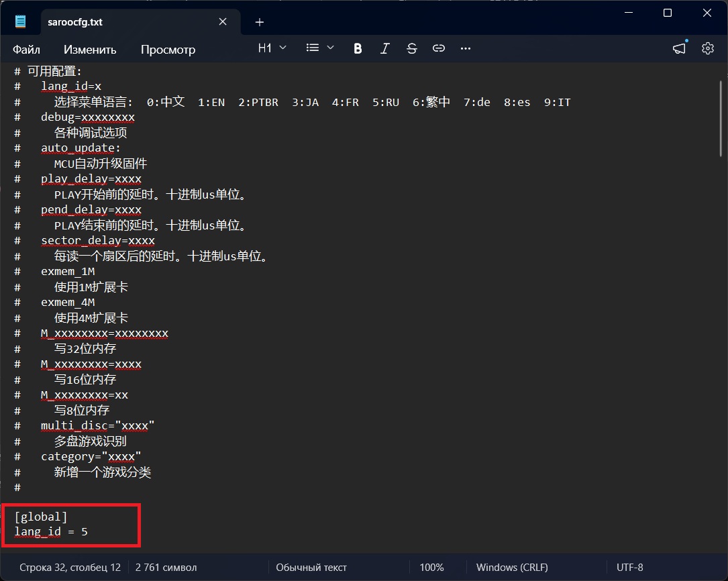The width and height of the screenshot is (728, 581).
Task: Open the more options ellipsis menu
Action: tap(466, 48)
